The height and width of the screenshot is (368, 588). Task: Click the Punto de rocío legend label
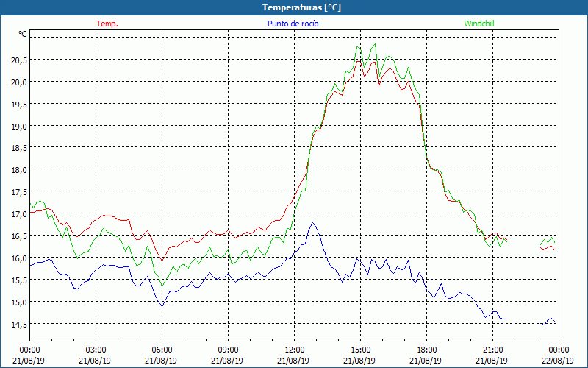point(293,24)
